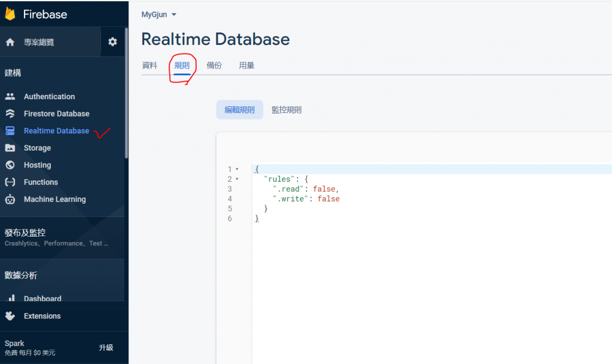Open Hosting in sidebar
The image size is (612, 364).
click(x=38, y=165)
